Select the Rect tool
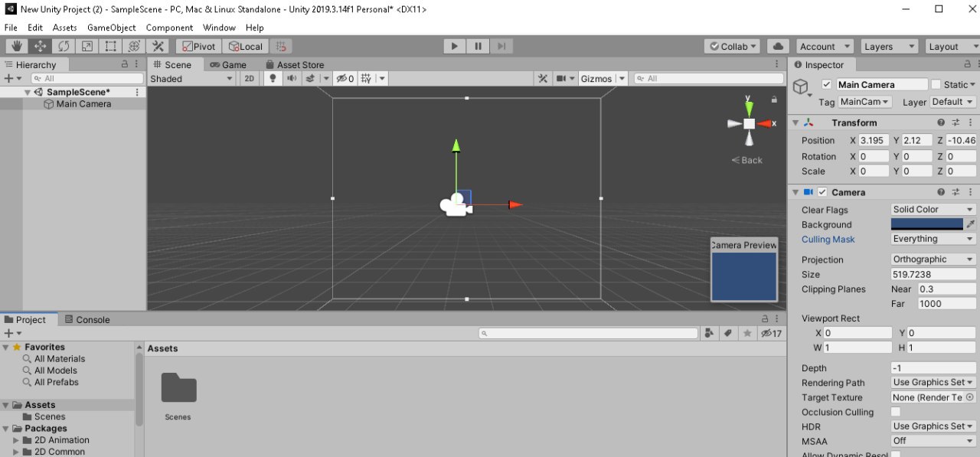This screenshot has width=980, height=457. [x=110, y=47]
